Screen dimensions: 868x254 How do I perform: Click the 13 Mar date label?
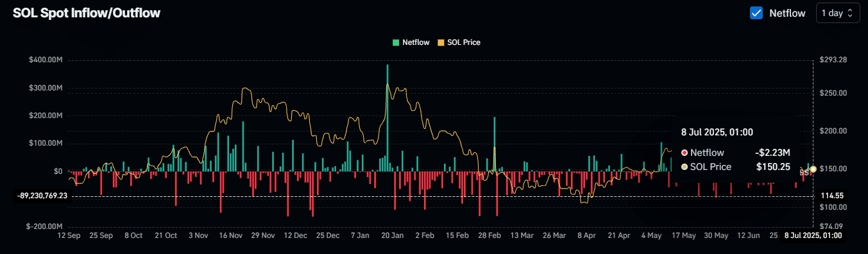coord(522,236)
